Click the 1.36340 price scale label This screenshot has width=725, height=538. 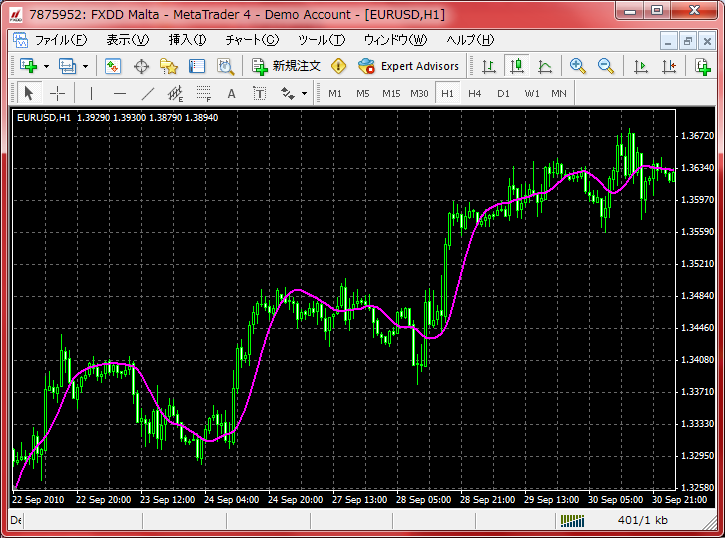coord(698,167)
